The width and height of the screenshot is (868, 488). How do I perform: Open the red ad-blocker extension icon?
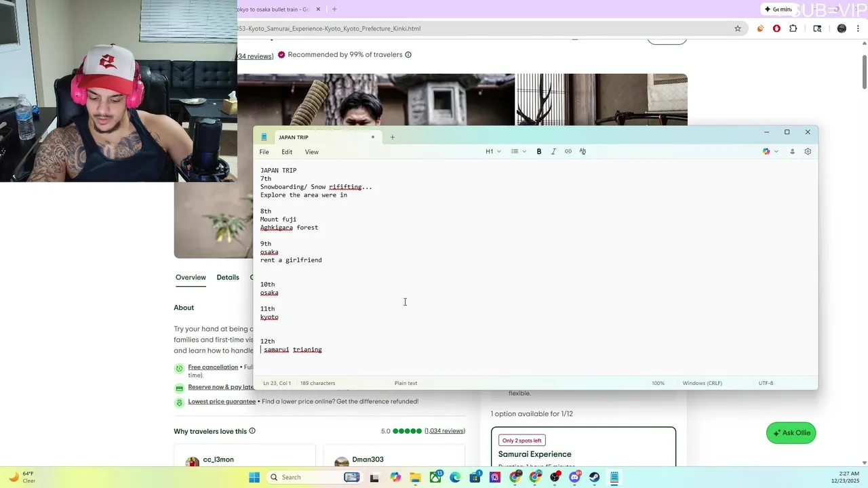(776, 28)
